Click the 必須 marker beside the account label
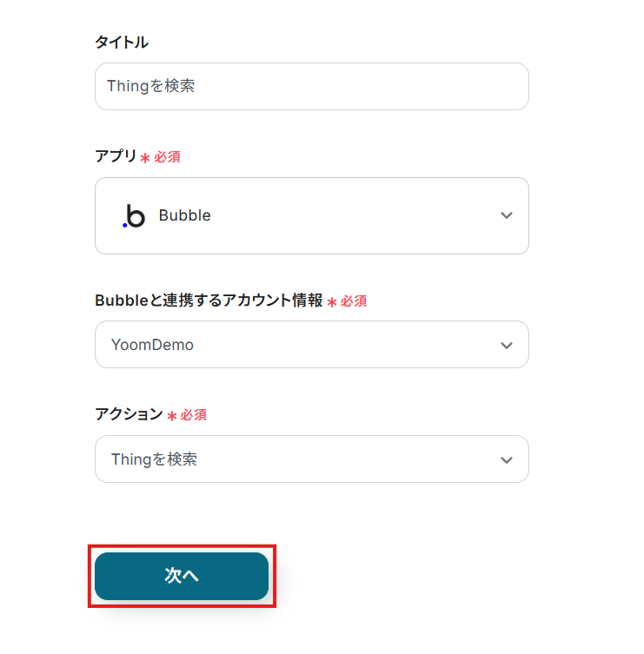Image resolution: width=644 pixels, height=654 pixels. pyautogui.click(x=354, y=301)
